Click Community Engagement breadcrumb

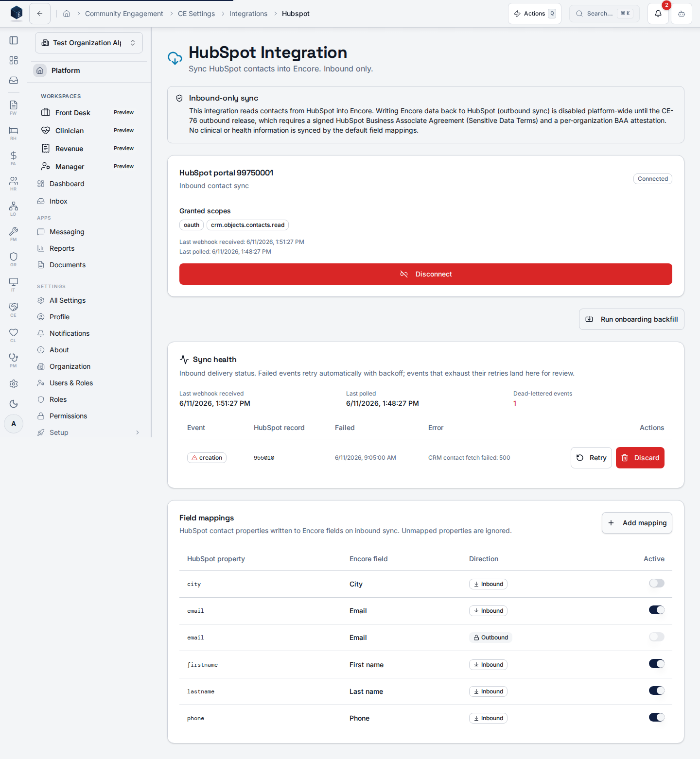click(124, 14)
